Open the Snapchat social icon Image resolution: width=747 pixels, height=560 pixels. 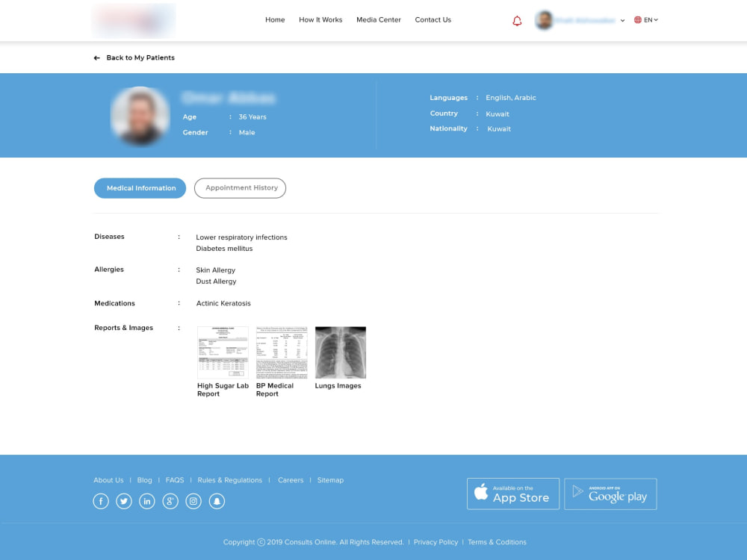coord(217,501)
